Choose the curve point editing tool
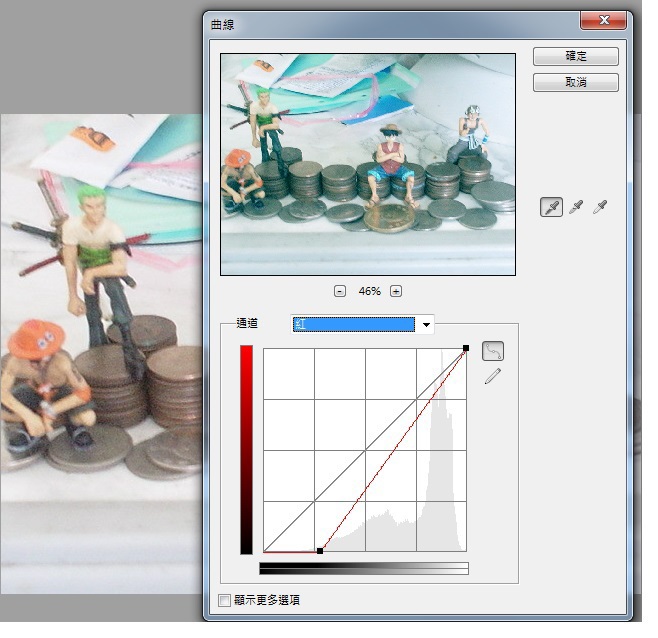Screen dimensions: 658x638 493,351
